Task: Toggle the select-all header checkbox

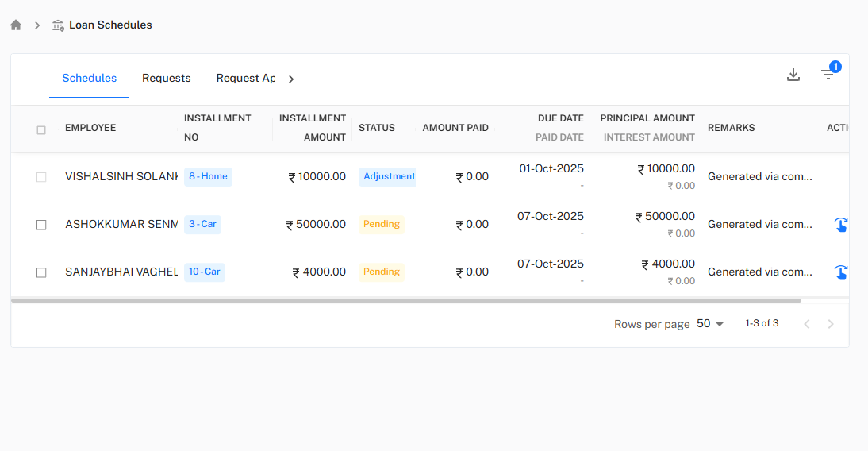Action: pyautogui.click(x=41, y=129)
